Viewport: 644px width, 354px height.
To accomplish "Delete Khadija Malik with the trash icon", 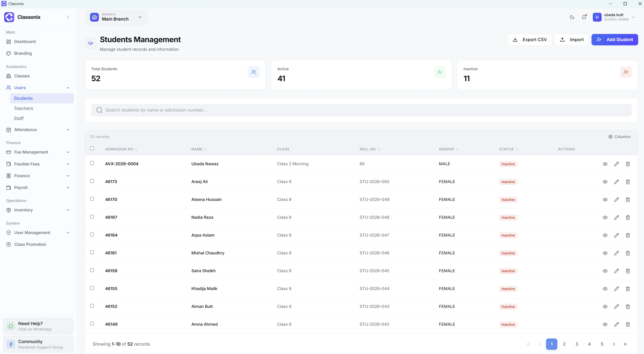I will coord(628,289).
